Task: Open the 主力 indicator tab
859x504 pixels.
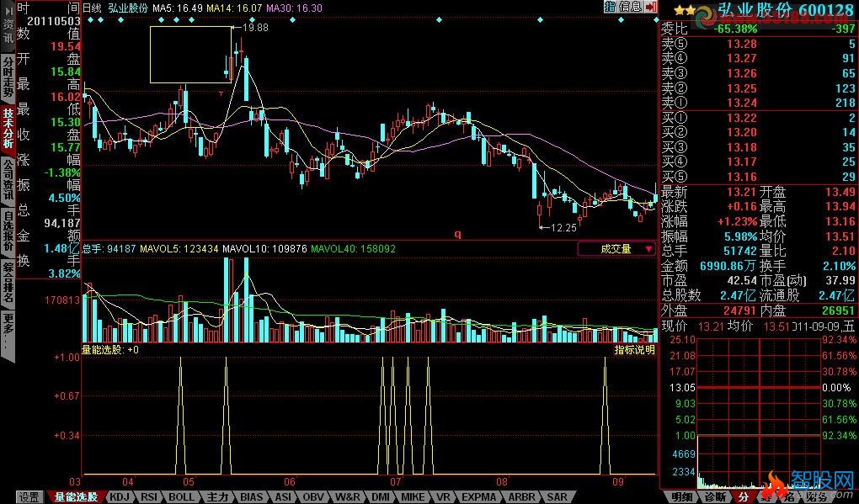Action: point(217,497)
